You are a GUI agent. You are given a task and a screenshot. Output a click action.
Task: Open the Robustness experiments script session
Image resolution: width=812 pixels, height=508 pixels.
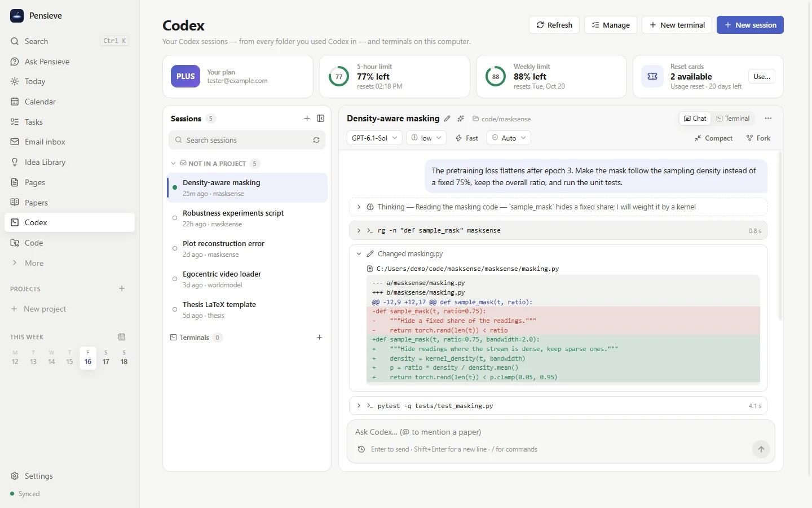pos(247,218)
